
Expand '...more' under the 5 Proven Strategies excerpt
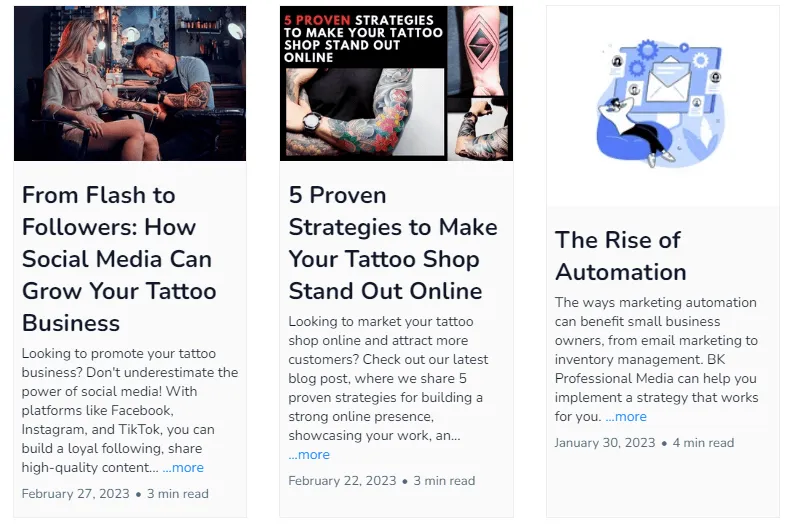click(309, 455)
